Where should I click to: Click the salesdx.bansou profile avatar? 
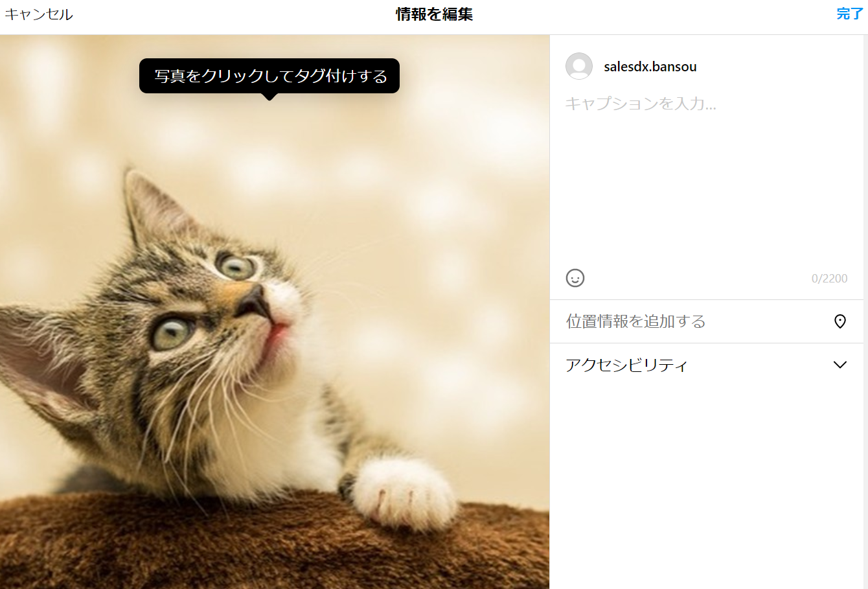tap(579, 66)
